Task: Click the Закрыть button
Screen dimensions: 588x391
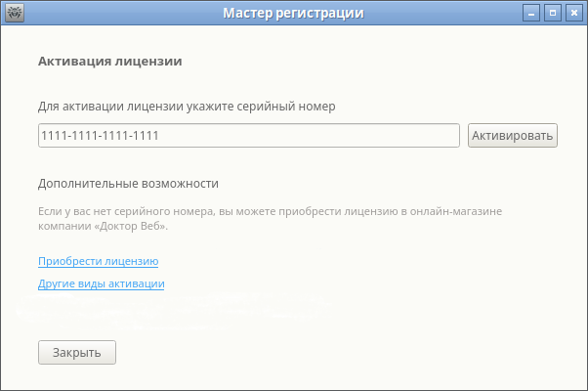Action: click(77, 352)
